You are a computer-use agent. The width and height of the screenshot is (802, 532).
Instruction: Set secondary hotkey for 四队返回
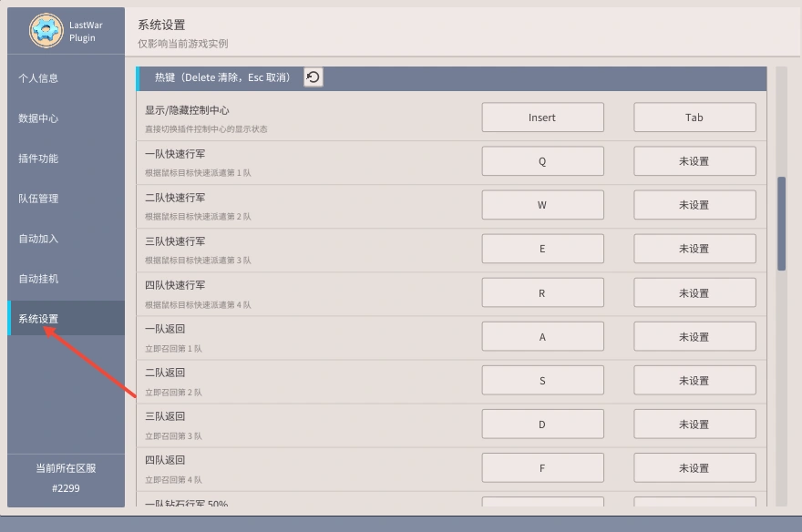click(694, 468)
